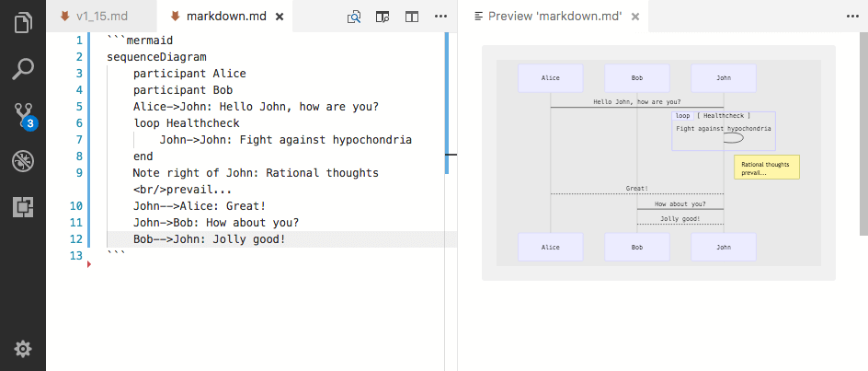Viewport: 868px width, 371px height.
Task: Click the 'John->Bob: How about you?' line
Action: click(x=216, y=223)
